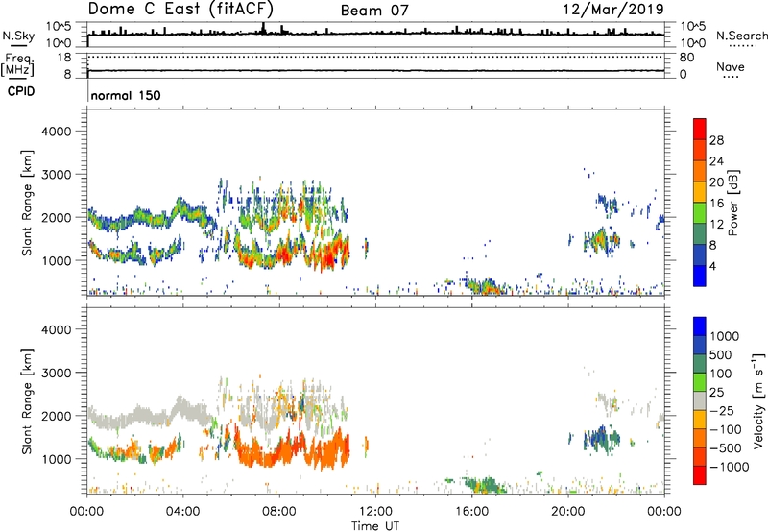The image size is (768, 532).
Task: Select the "Beam 07" header label
Action: tap(374, 11)
